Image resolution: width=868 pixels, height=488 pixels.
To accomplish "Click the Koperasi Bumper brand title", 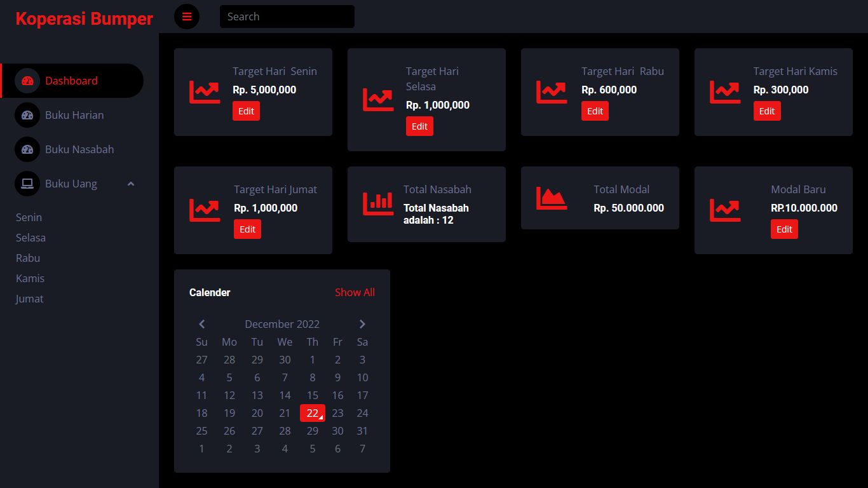I will coord(84,19).
